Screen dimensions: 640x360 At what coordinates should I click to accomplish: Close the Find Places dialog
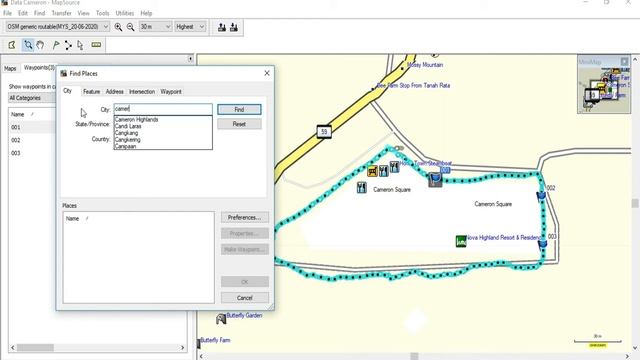pos(267,73)
